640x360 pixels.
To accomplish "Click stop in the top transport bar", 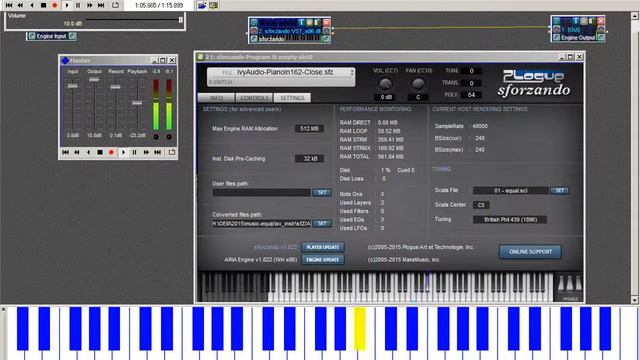I will (43, 5).
